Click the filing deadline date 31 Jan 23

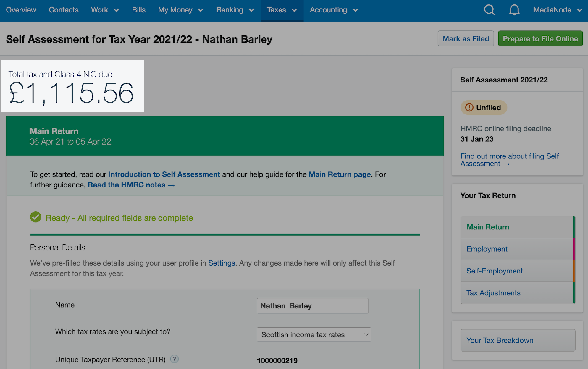pos(477,139)
